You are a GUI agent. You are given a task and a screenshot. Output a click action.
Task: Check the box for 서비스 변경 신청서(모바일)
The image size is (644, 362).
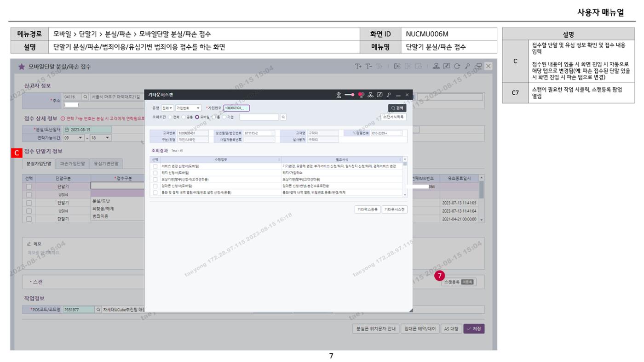[x=155, y=166]
